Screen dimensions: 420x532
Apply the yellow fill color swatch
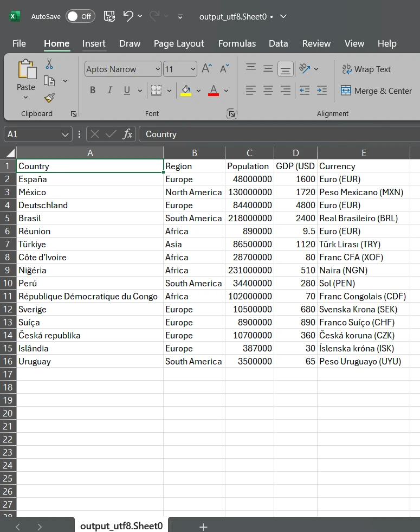click(x=186, y=91)
